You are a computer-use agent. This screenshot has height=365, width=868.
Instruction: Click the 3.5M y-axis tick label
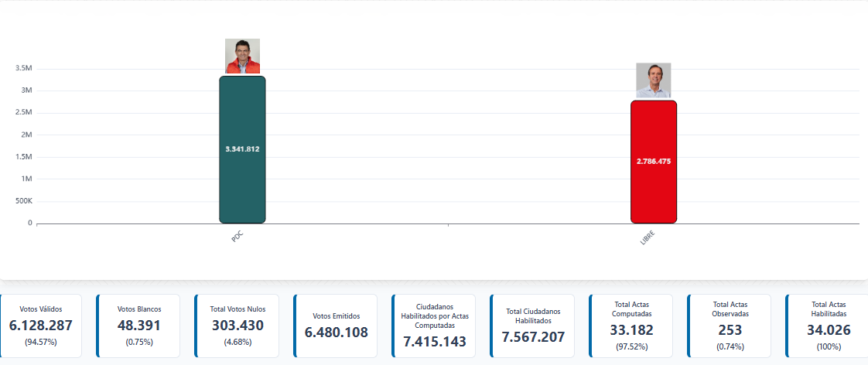23,68
